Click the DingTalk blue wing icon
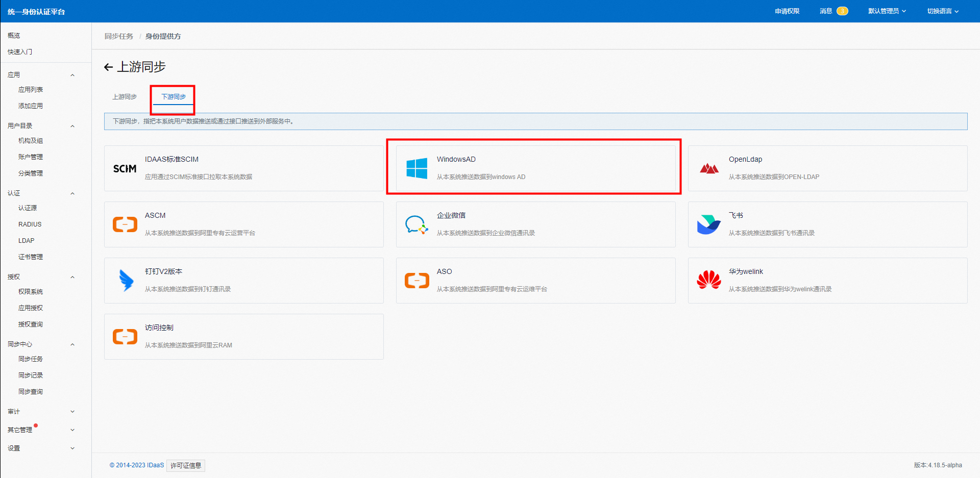This screenshot has height=478, width=980. point(126,281)
